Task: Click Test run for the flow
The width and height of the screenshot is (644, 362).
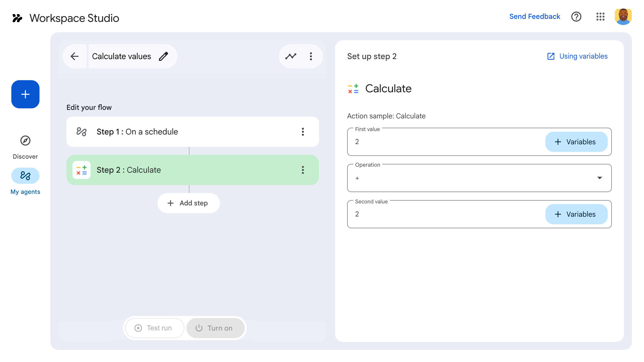Action: click(154, 328)
